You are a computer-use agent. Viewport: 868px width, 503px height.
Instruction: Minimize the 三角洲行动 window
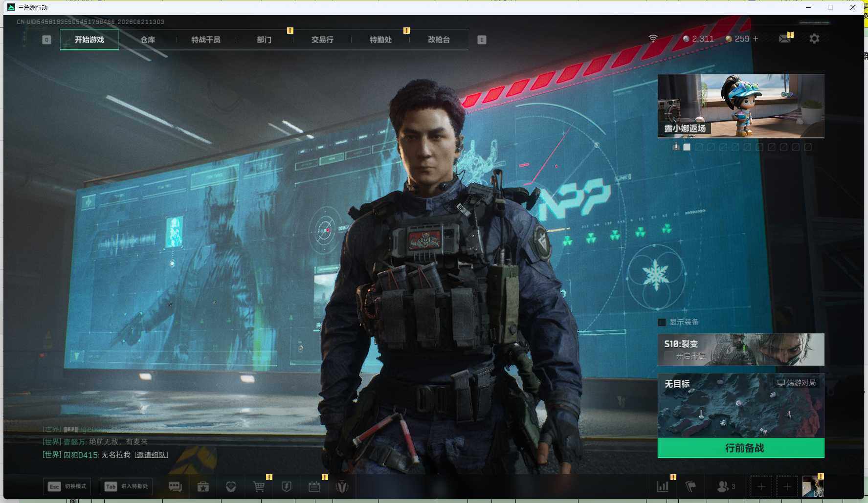point(808,7)
